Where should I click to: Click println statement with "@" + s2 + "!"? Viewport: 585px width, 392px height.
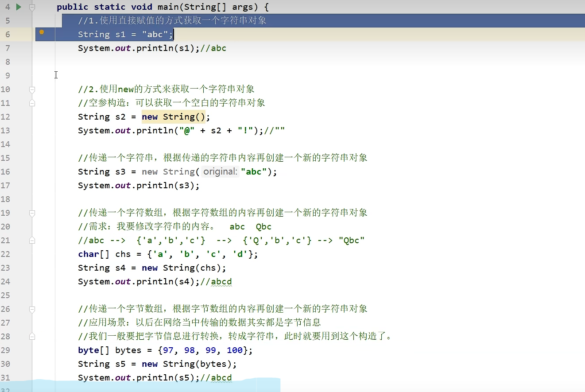(x=171, y=131)
